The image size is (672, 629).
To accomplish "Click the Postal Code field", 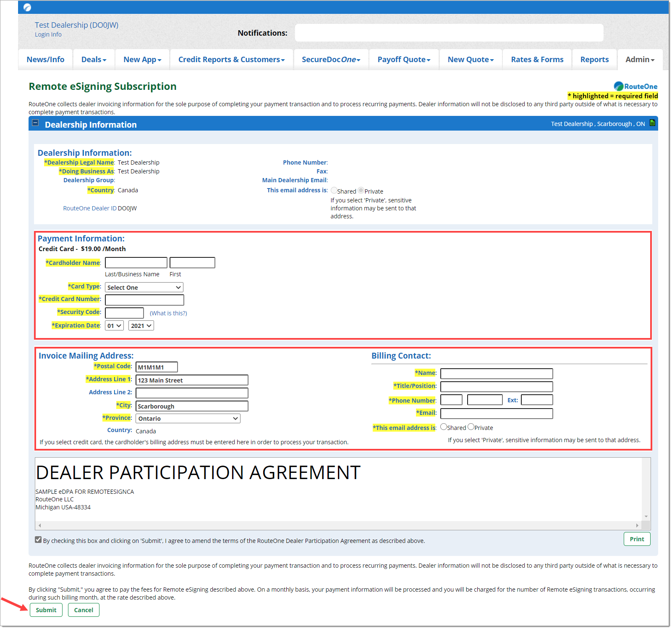I will [157, 367].
